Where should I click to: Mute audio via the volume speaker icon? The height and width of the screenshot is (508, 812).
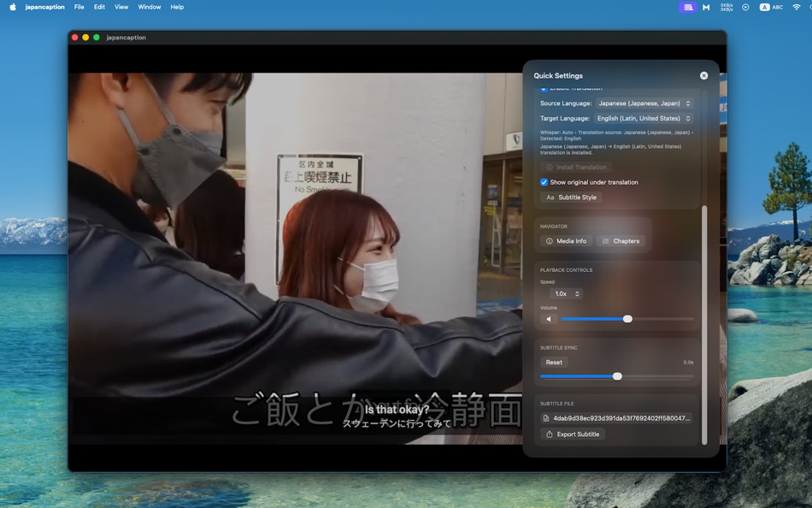548,318
